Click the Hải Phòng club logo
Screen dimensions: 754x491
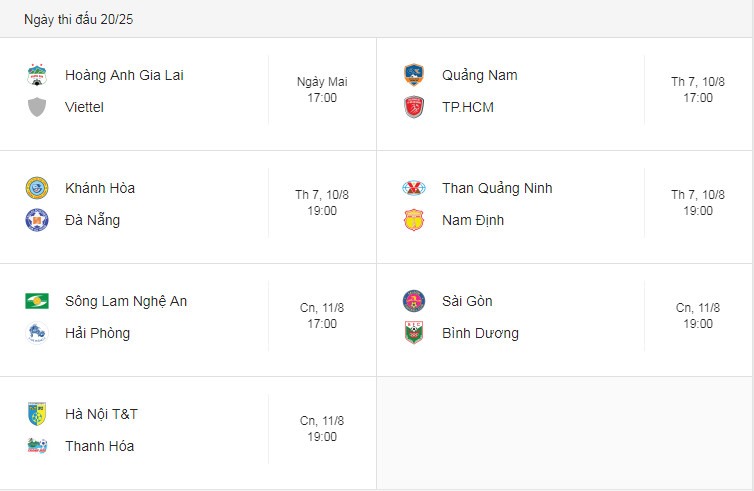(x=37, y=333)
